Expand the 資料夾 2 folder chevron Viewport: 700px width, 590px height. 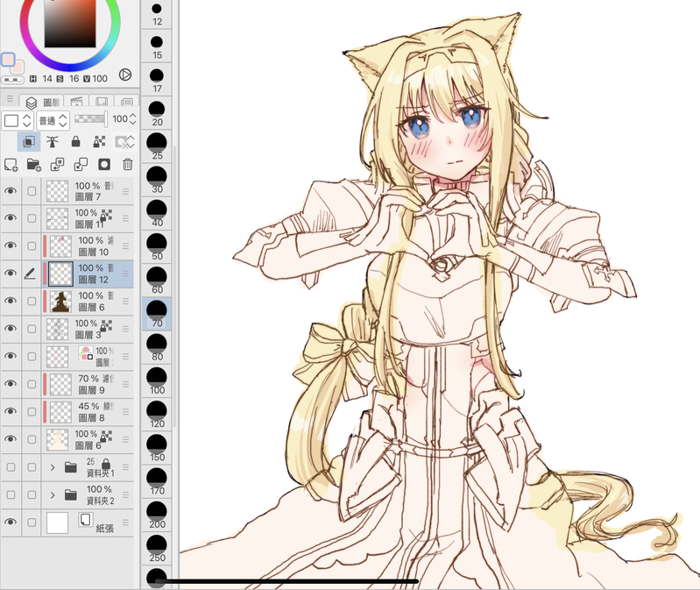(53, 495)
